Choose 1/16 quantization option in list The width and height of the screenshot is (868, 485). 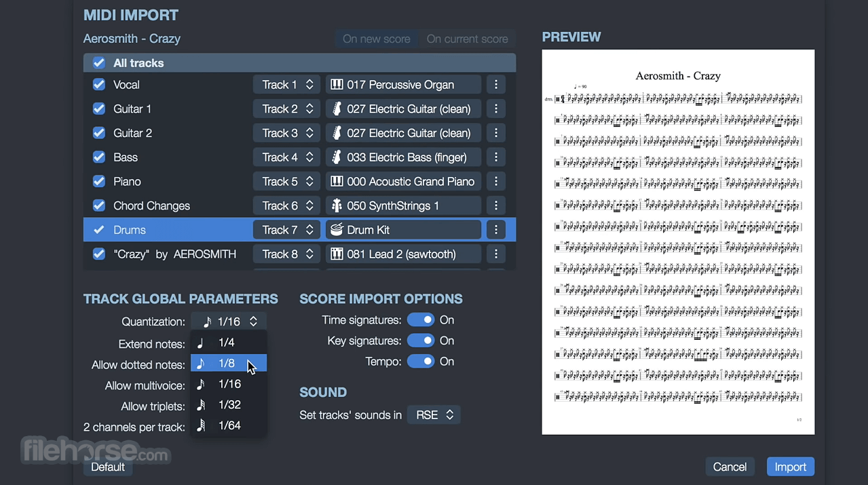coord(229,384)
